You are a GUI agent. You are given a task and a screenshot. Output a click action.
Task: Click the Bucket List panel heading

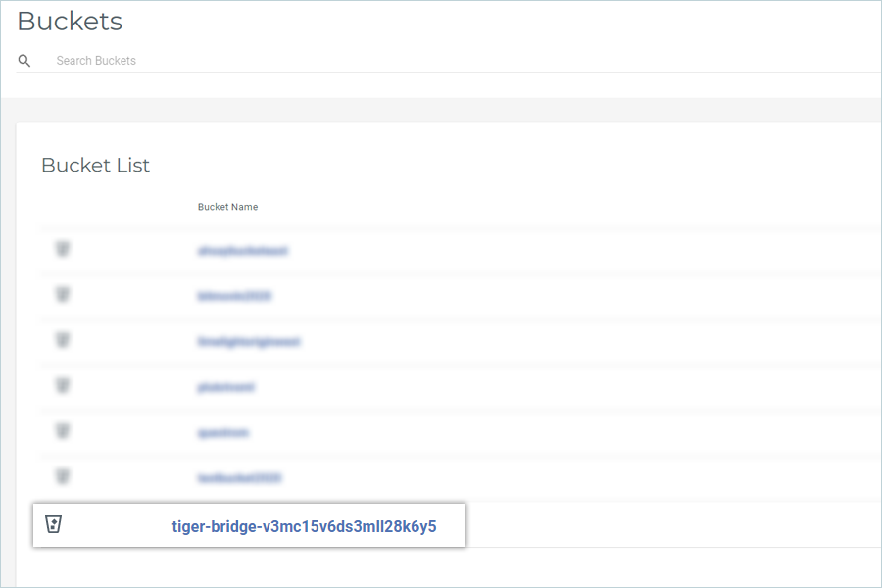click(x=95, y=165)
